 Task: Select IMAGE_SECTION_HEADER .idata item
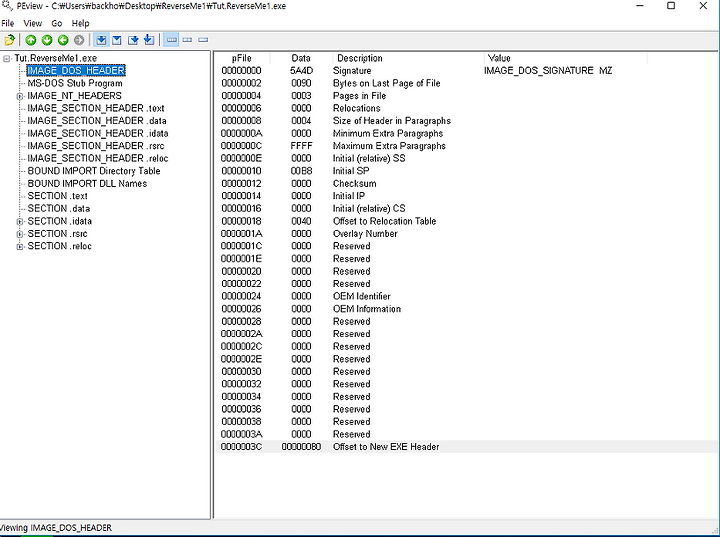[x=98, y=133]
